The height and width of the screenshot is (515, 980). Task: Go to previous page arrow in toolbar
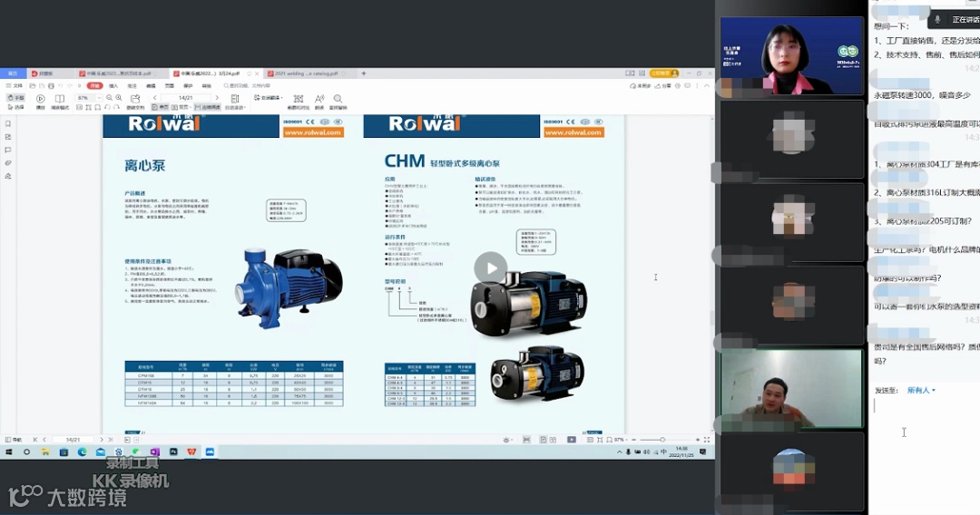tap(155, 98)
